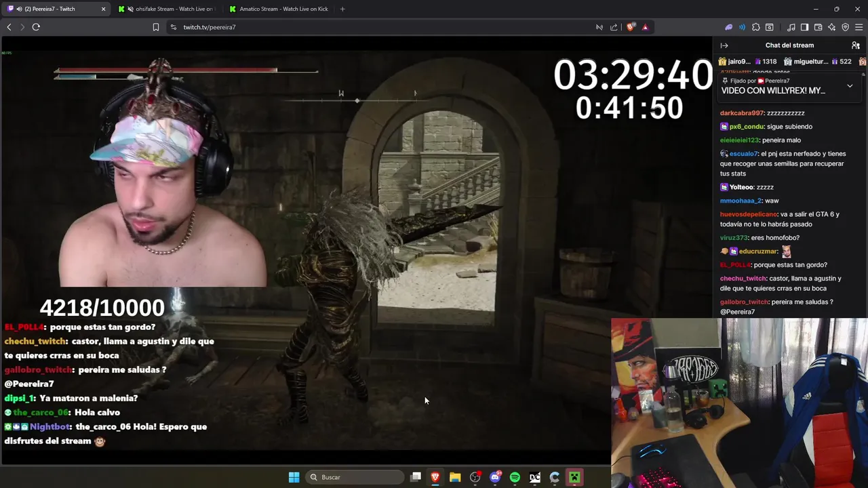The width and height of the screenshot is (868, 488).
Task: Click the share page icon in address bar
Action: tap(614, 27)
